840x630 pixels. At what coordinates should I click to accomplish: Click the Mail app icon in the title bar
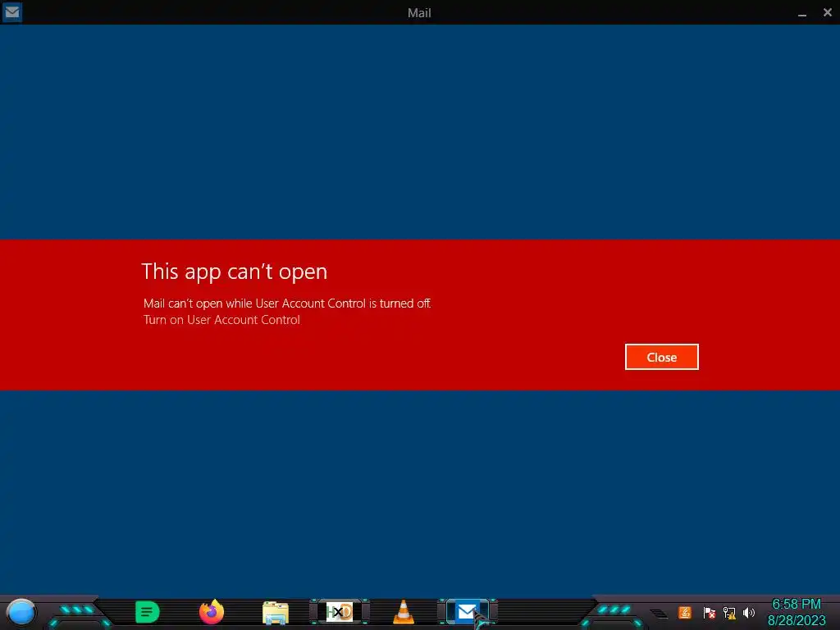point(11,11)
